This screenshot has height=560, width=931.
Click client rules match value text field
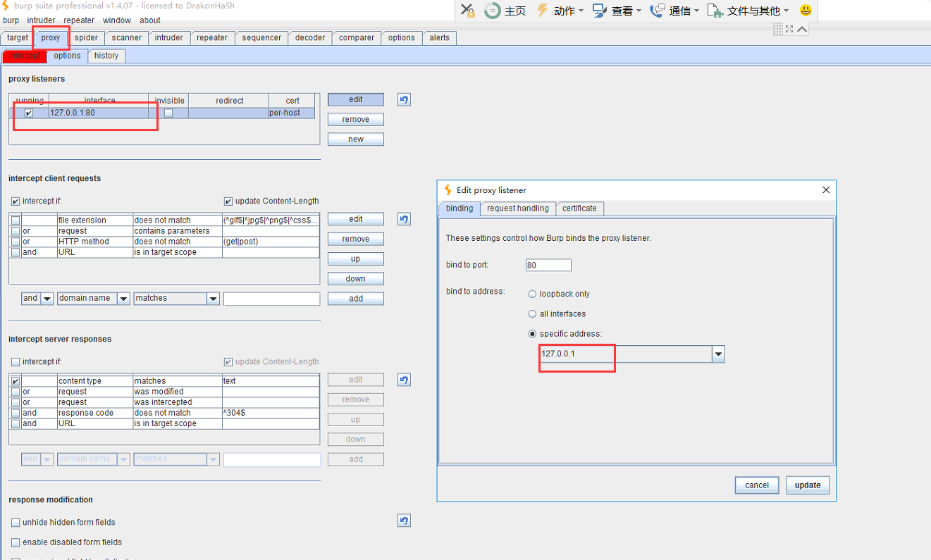pos(271,299)
